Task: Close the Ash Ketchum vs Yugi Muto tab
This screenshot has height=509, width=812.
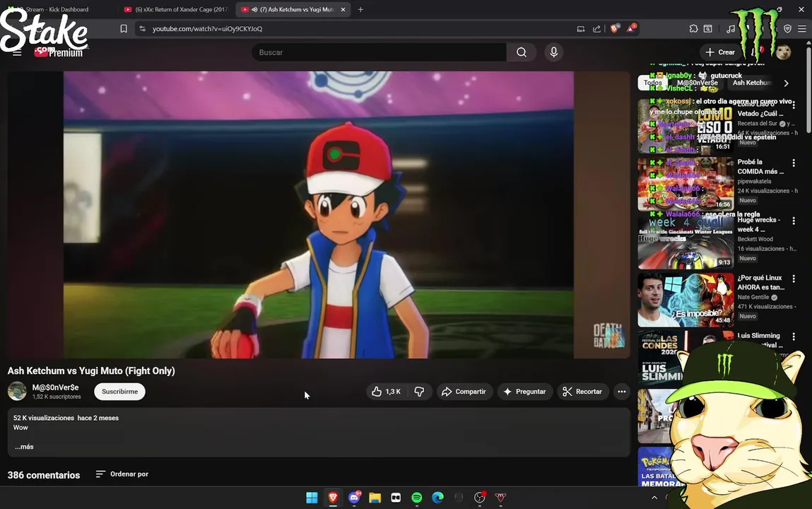Action: click(343, 9)
